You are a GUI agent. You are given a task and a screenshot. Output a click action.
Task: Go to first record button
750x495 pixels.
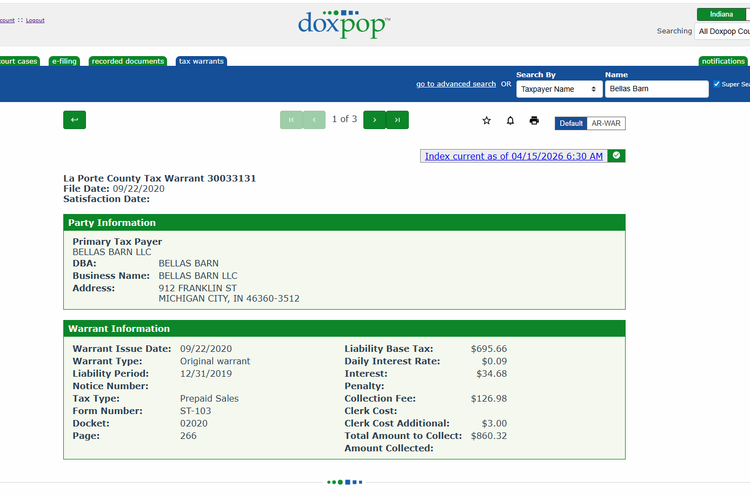click(x=291, y=120)
